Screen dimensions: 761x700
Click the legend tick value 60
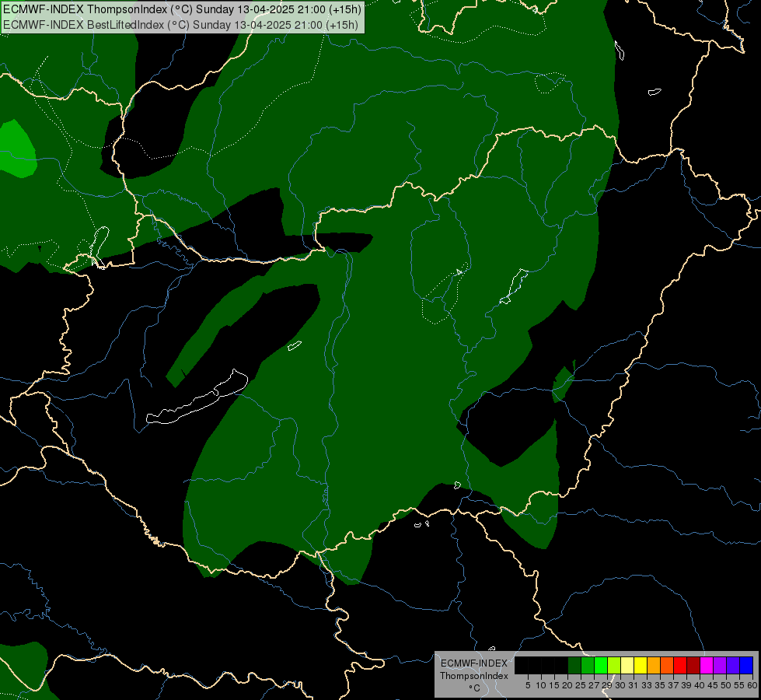752,685
